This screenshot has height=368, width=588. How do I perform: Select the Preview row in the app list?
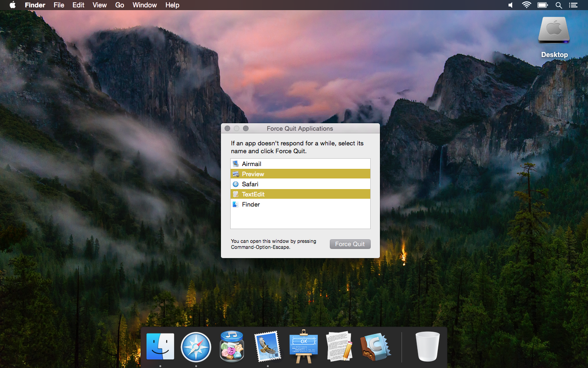[300, 174]
